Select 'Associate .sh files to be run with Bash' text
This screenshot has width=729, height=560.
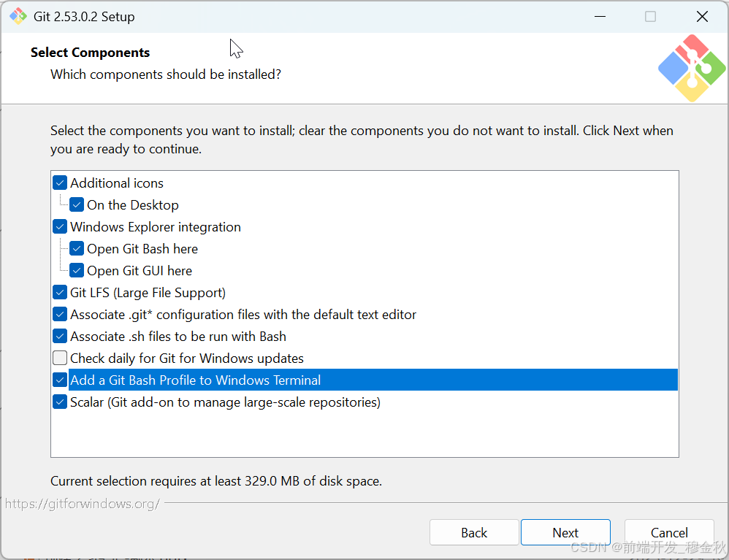(178, 337)
